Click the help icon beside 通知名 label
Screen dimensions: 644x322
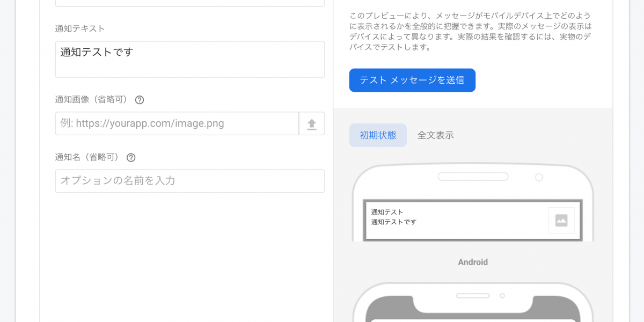pyautogui.click(x=131, y=158)
